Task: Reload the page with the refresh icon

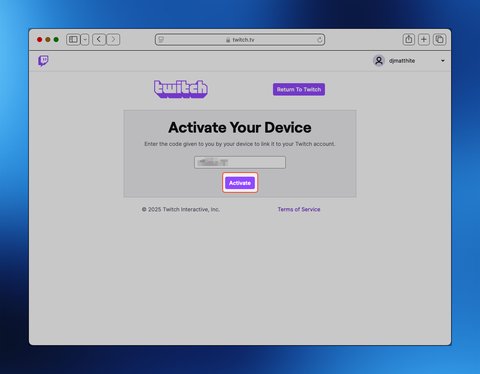Action: click(x=319, y=40)
